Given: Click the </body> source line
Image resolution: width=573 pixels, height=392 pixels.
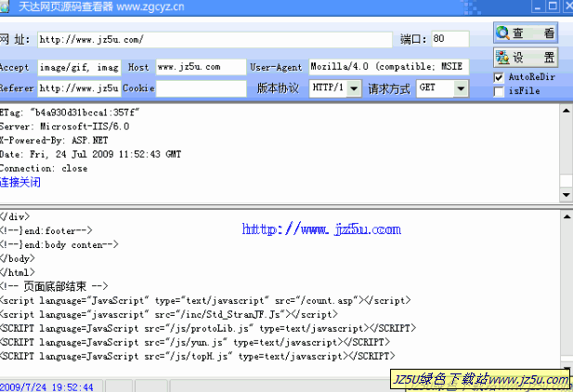Looking at the screenshot, I should point(18,258).
